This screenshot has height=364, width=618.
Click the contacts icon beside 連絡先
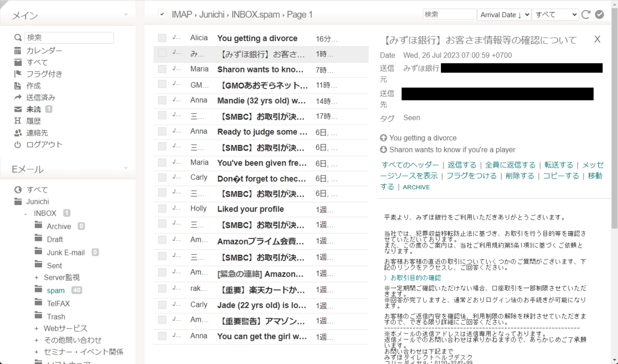(x=18, y=133)
